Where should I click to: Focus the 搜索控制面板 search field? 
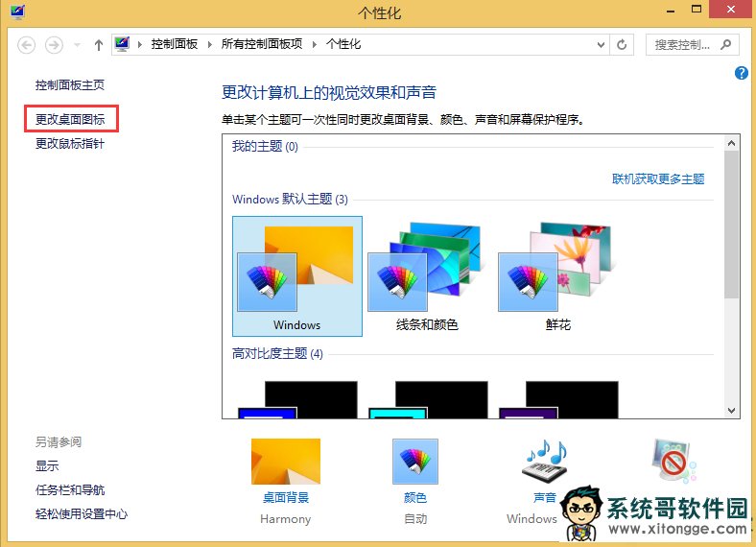coord(692,45)
